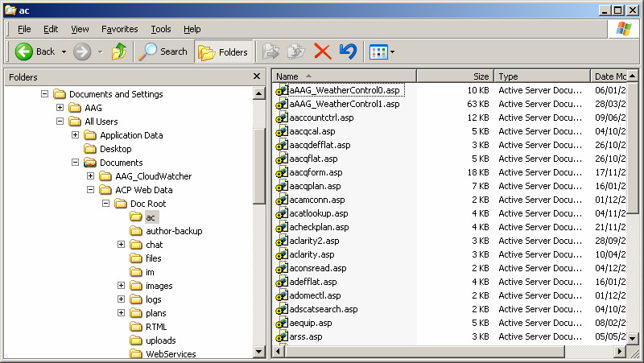Click the aaccountctrl.asp file icon
The image size is (644, 363).
pyautogui.click(x=281, y=118)
